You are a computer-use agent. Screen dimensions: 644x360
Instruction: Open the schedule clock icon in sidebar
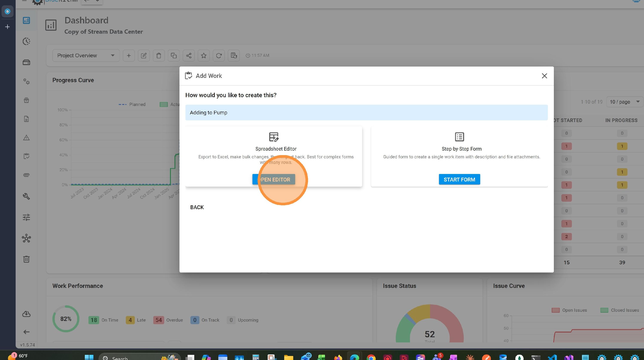pyautogui.click(x=26, y=41)
